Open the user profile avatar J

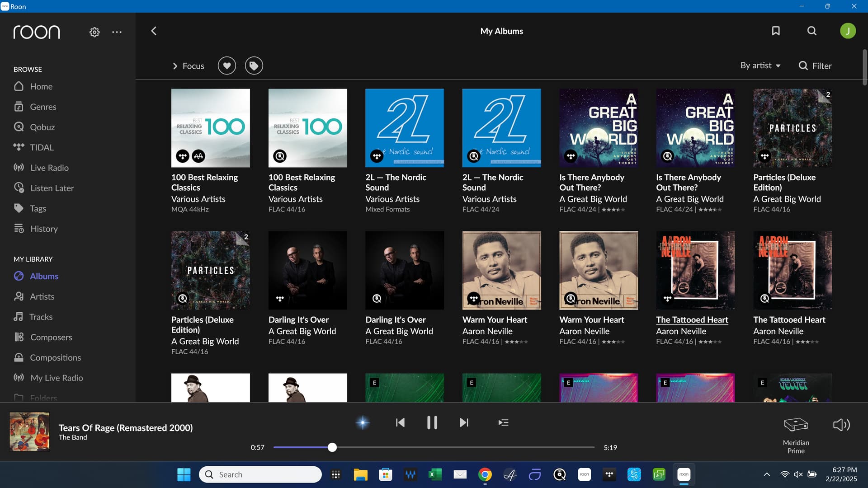click(x=848, y=31)
